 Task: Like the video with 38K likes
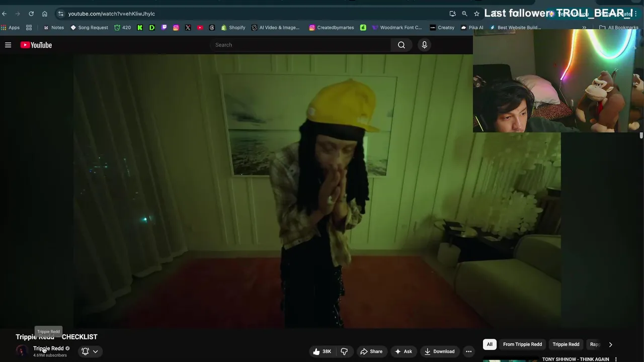[x=322, y=351]
